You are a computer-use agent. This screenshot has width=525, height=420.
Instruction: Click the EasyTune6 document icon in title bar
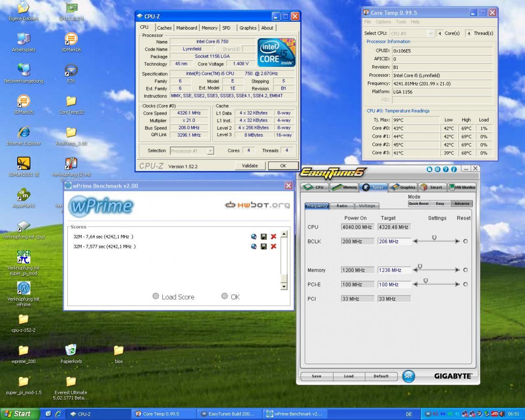(429, 169)
